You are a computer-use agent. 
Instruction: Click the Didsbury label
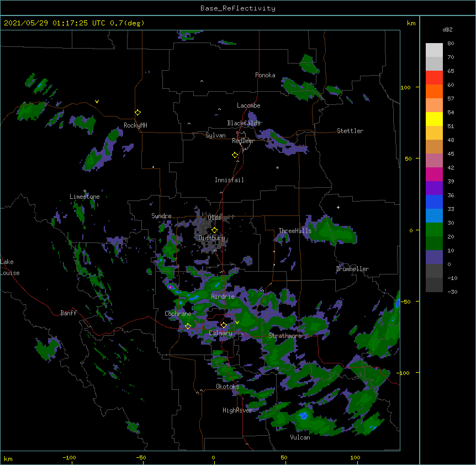point(212,238)
